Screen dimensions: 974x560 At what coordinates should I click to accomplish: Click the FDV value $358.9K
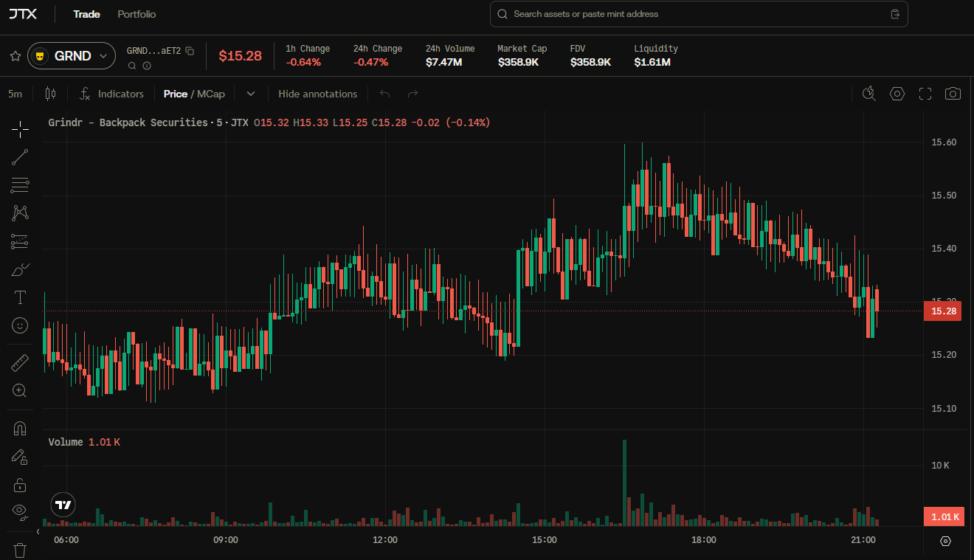click(590, 62)
